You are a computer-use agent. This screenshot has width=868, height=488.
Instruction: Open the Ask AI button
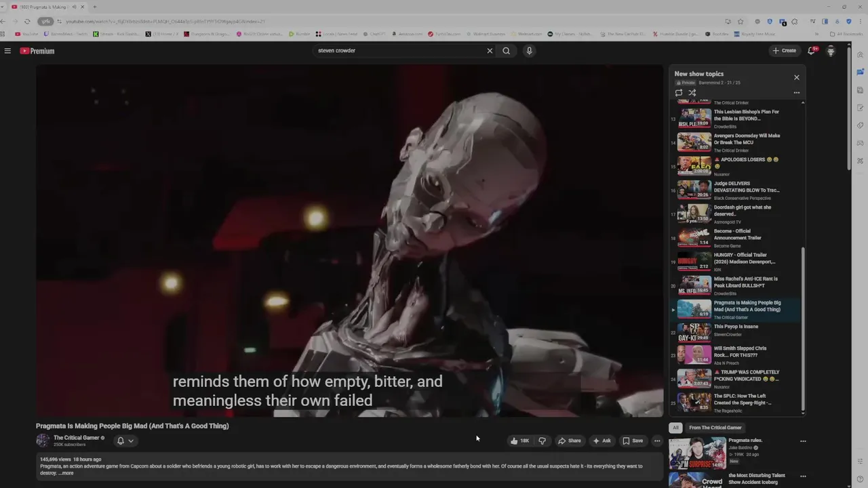coord(602,441)
